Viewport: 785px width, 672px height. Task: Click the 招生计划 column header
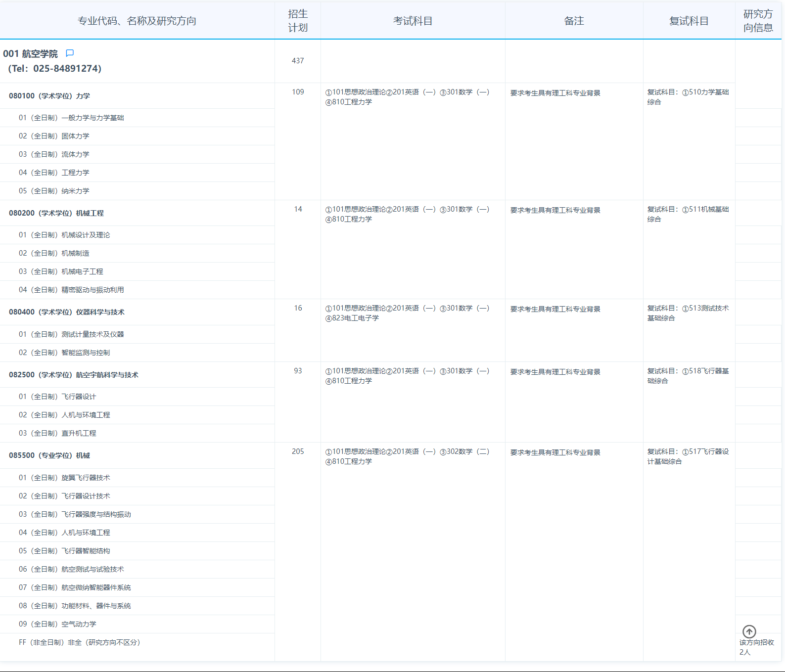pos(298,21)
